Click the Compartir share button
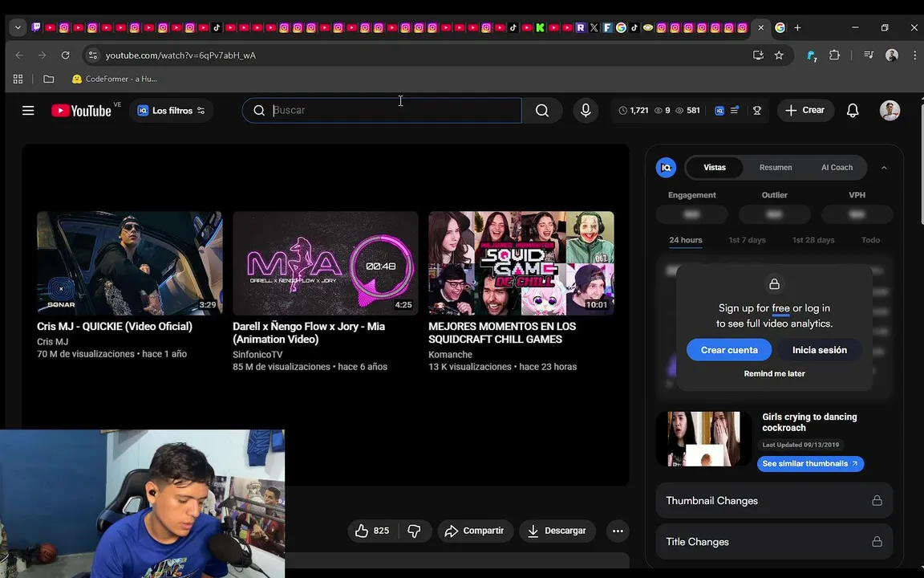924x578 pixels. [474, 531]
